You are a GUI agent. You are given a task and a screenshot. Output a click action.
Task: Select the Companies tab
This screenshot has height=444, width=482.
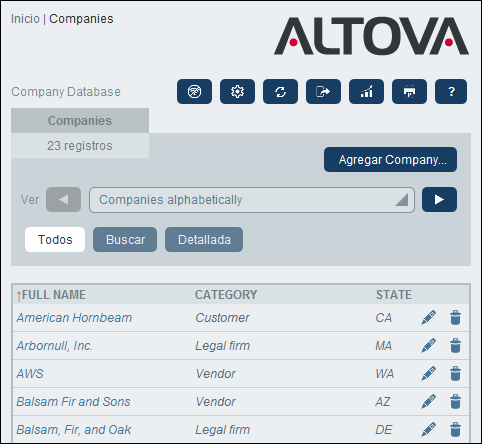pyautogui.click(x=80, y=121)
